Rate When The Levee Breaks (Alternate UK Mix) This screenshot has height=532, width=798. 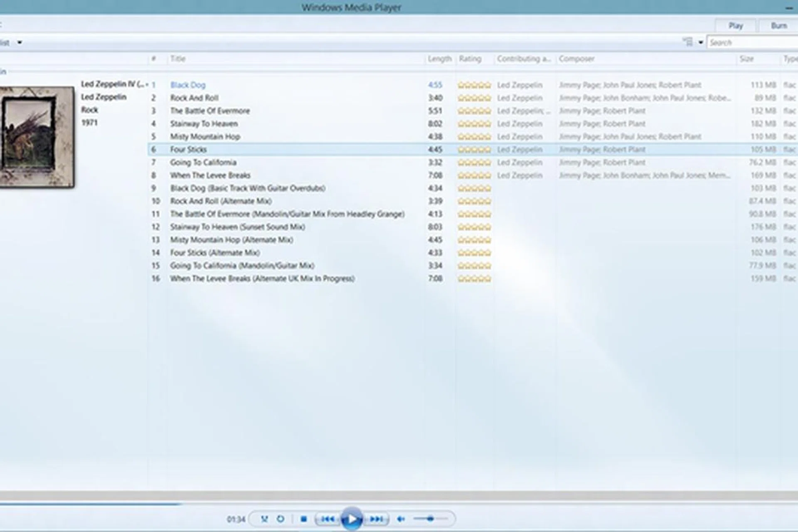coord(474,278)
